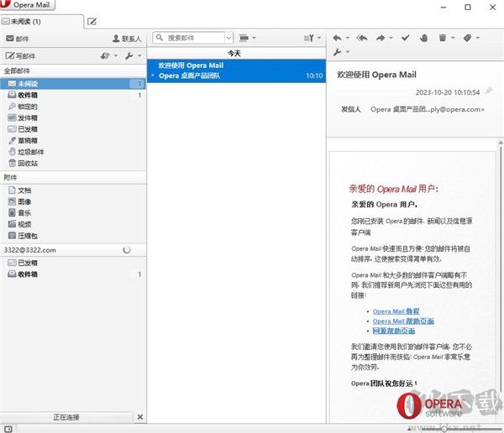Expand the check/send dropdown arrow
The image size is (504, 433).
pyautogui.click(x=116, y=56)
